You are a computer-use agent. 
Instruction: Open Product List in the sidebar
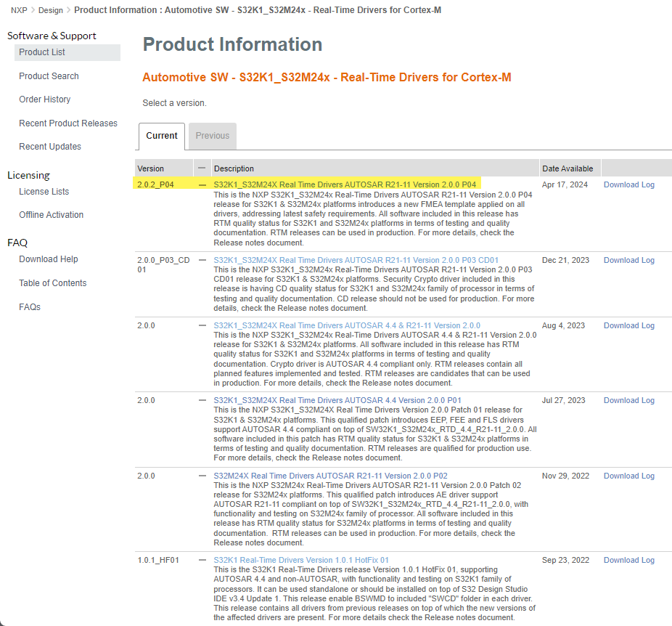(42, 52)
